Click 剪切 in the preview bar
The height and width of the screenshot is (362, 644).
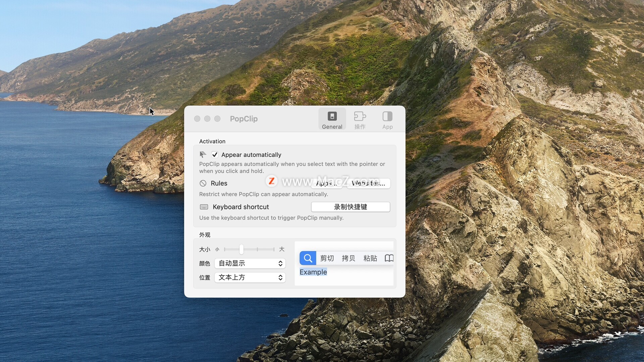click(x=327, y=258)
